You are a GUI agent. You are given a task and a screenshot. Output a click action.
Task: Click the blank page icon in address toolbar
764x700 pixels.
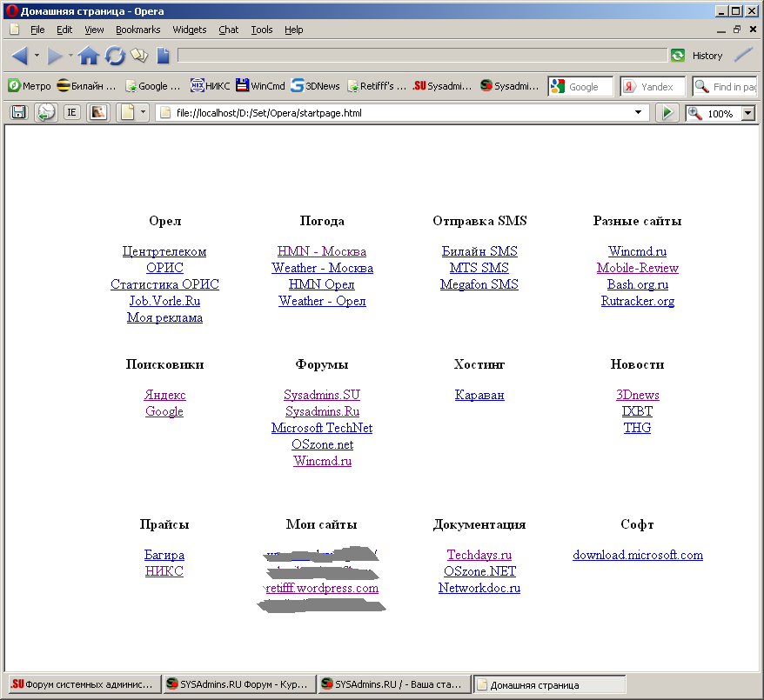click(x=128, y=113)
